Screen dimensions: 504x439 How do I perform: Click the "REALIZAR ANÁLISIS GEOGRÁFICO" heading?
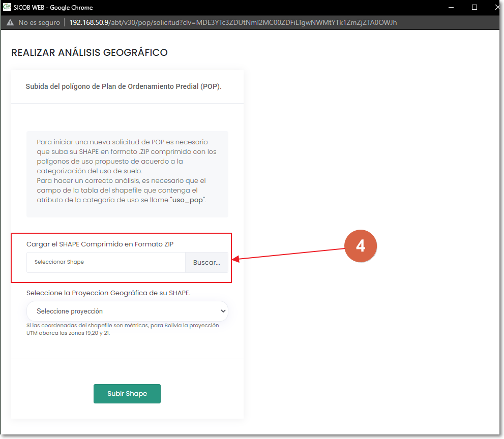point(90,53)
